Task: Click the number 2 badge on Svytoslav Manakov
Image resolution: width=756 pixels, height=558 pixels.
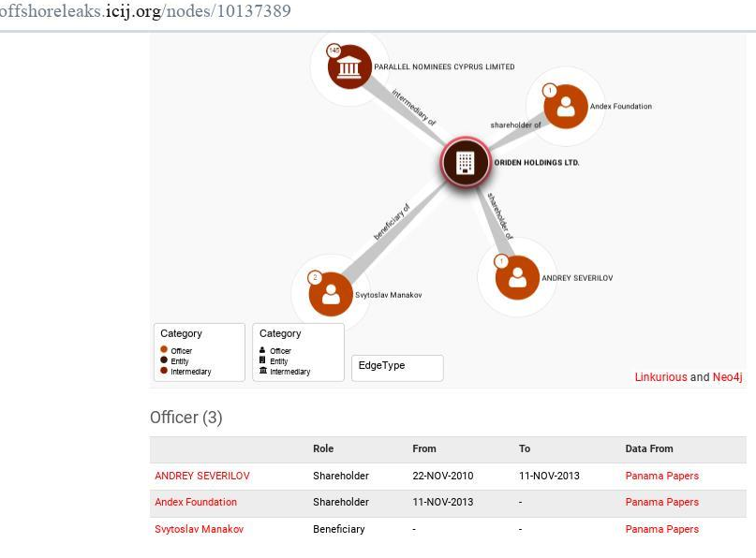Action: tap(315, 278)
